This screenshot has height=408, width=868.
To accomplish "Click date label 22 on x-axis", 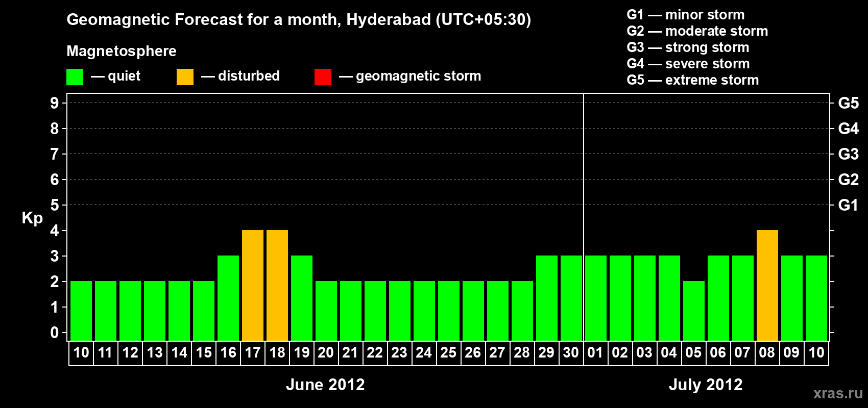I will point(375,352).
